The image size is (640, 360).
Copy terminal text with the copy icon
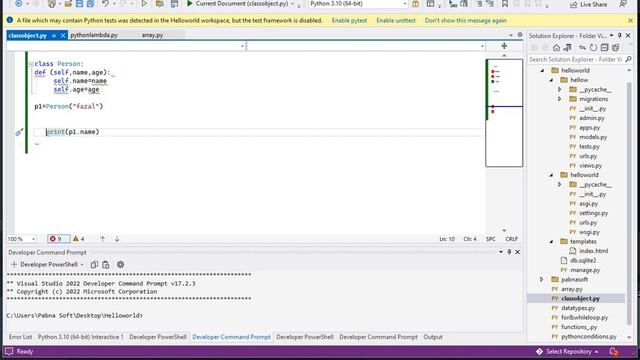[x=94, y=264]
